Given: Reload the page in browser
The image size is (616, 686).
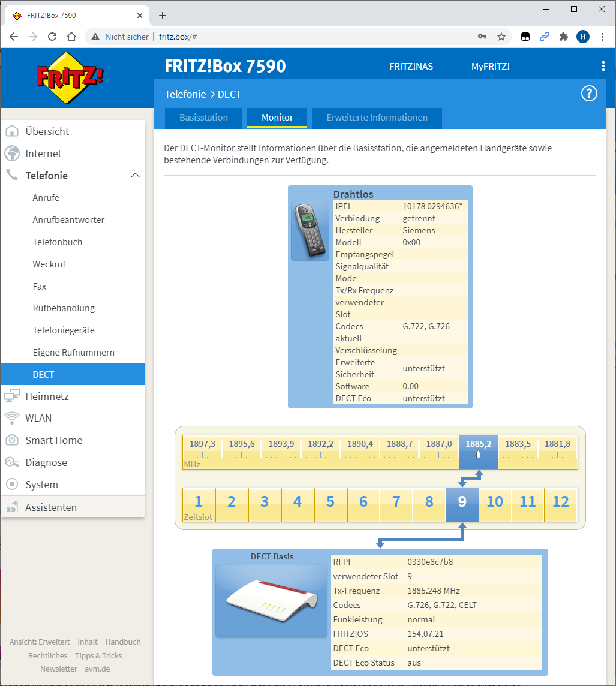Looking at the screenshot, I should pos(52,37).
